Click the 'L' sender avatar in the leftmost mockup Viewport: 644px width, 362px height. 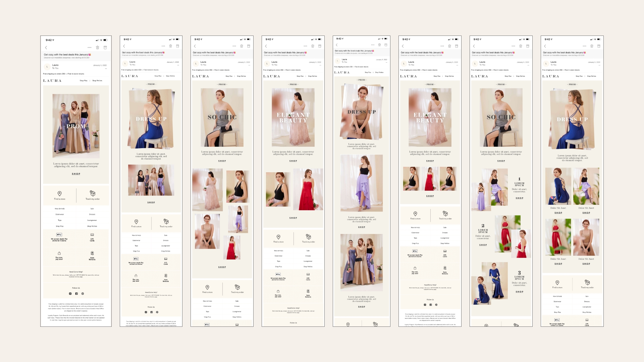47,67
